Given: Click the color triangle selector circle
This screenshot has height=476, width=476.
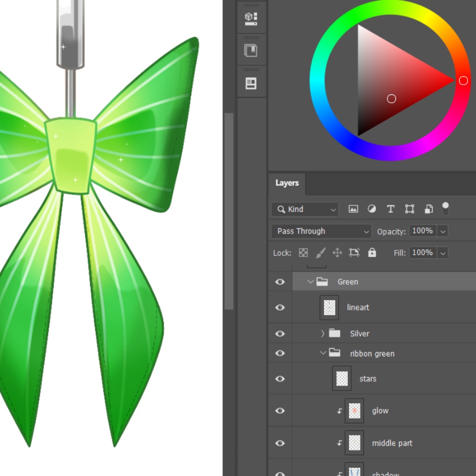Looking at the screenshot, I should [391, 99].
